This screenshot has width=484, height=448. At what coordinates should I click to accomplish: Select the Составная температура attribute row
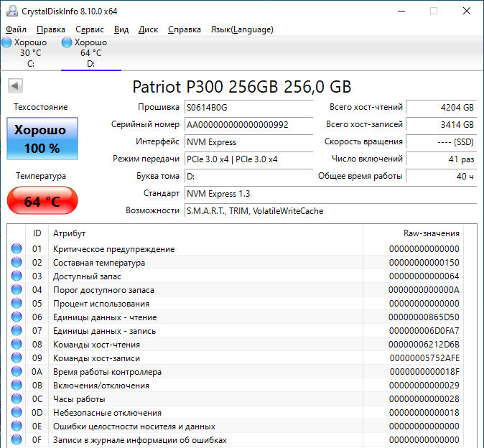[x=98, y=263]
